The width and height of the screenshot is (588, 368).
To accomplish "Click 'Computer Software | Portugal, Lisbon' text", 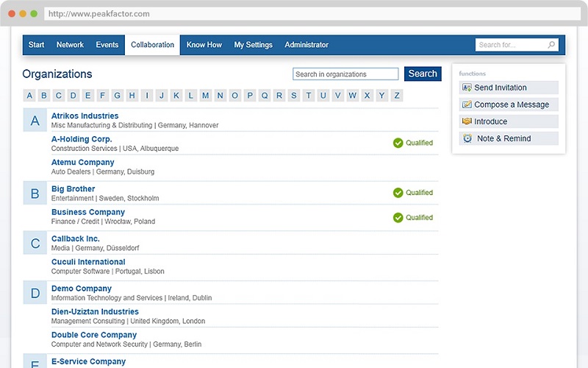I will click(x=107, y=271).
